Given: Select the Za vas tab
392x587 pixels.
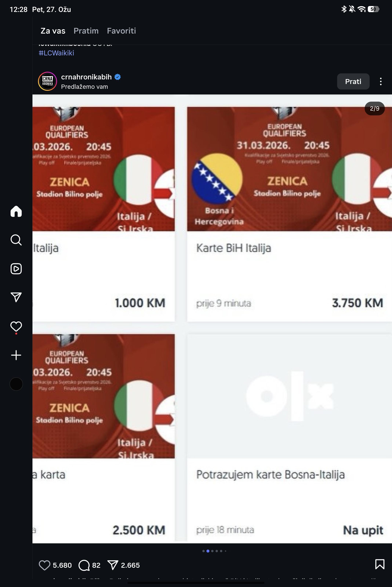Looking at the screenshot, I should tap(53, 31).
